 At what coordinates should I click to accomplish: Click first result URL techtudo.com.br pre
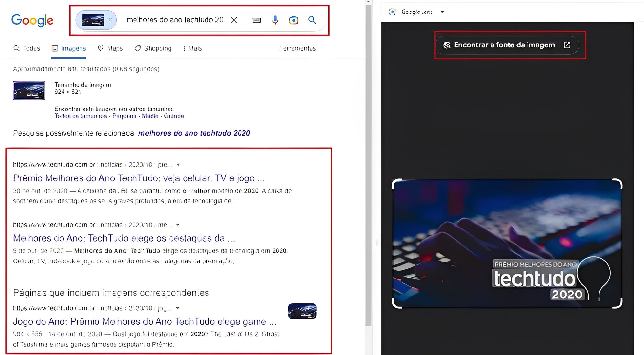[93, 165]
